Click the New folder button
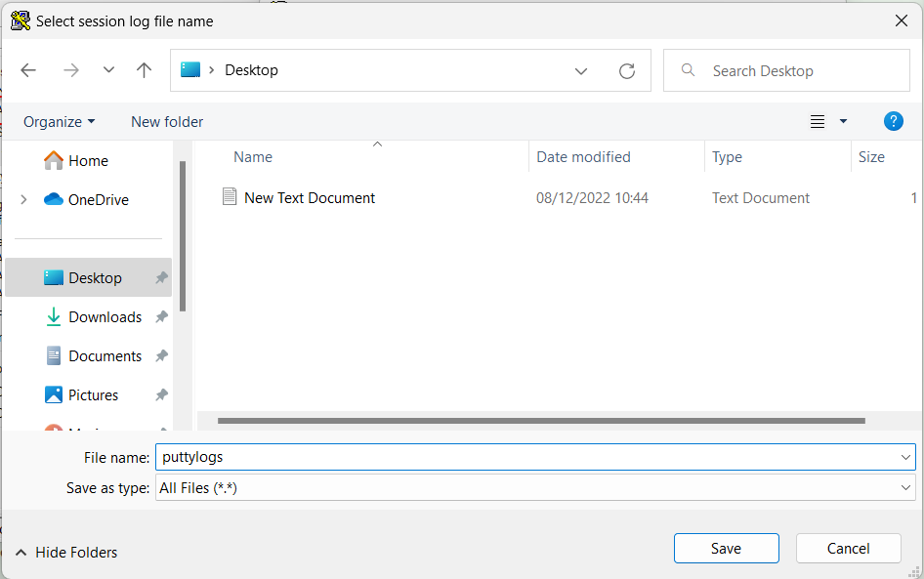Image resolution: width=924 pixels, height=579 pixels. [x=167, y=122]
